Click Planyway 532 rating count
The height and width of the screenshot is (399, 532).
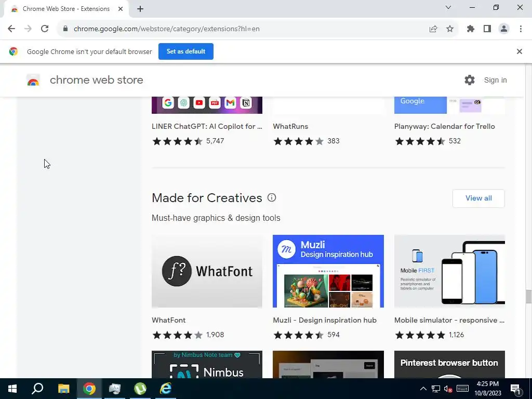[455, 141]
